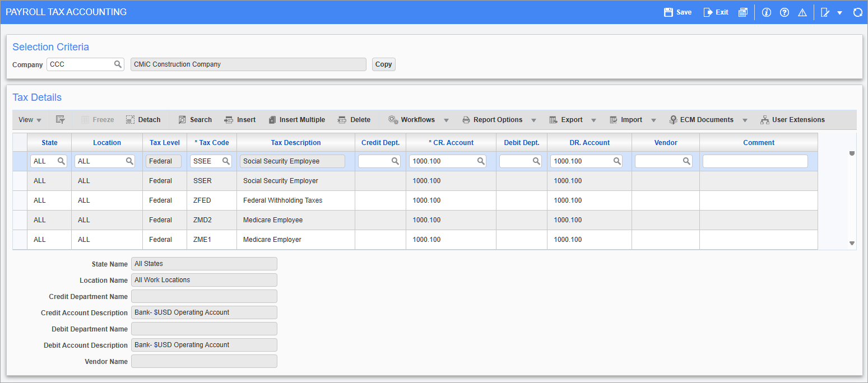This screenshot has height=383, width=868.
Task: Sort by the CR. Account column header
Action: [x=451, y=143]
